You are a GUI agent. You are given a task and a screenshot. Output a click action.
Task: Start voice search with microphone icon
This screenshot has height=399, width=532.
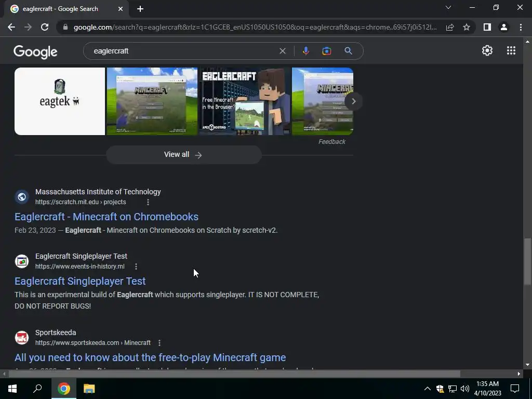point(305,51)
